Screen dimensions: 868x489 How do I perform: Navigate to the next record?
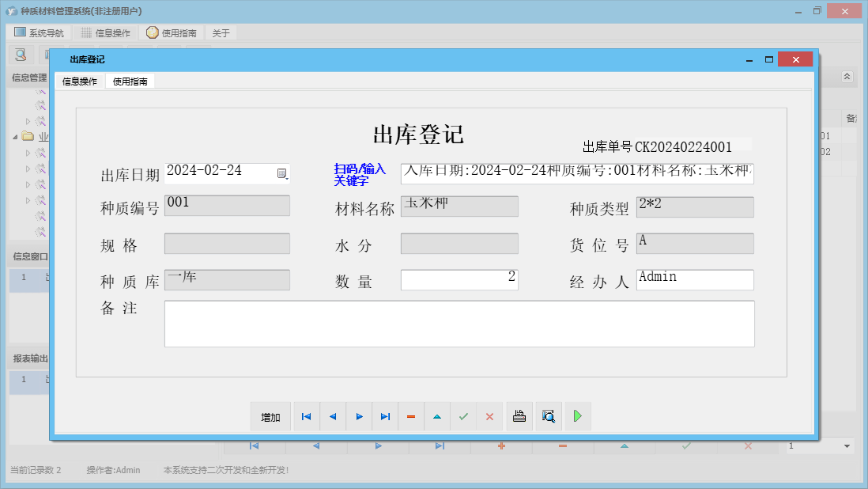tap(359, 416)
